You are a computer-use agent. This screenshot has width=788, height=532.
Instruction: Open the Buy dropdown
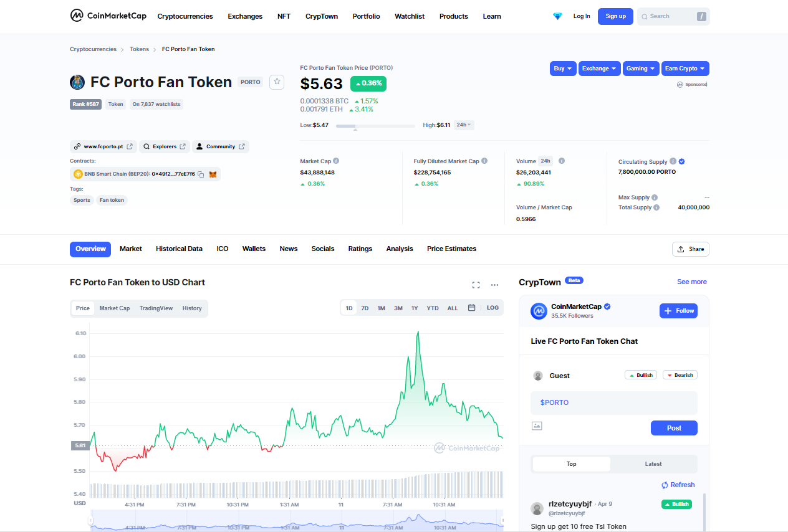click(x=563, y=69)
